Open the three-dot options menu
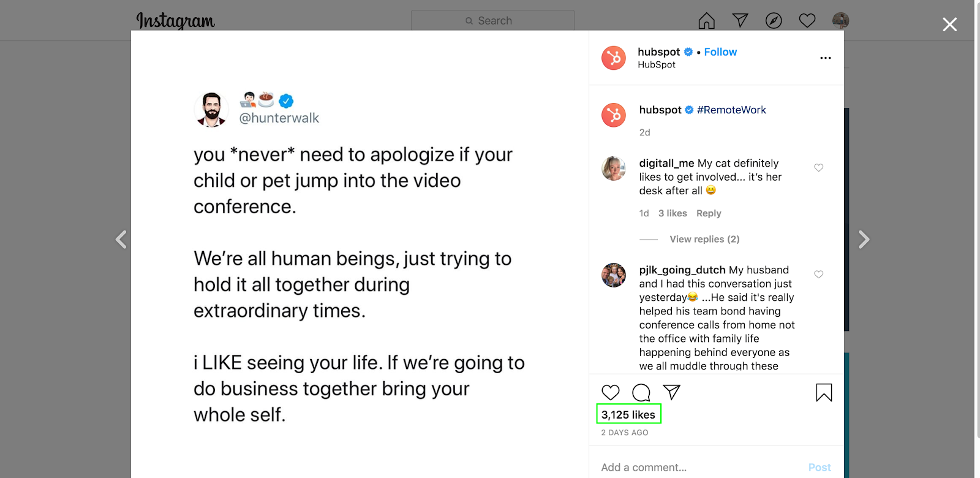The image size is (980, 478). pyautogui.click(x=825, y=58)
